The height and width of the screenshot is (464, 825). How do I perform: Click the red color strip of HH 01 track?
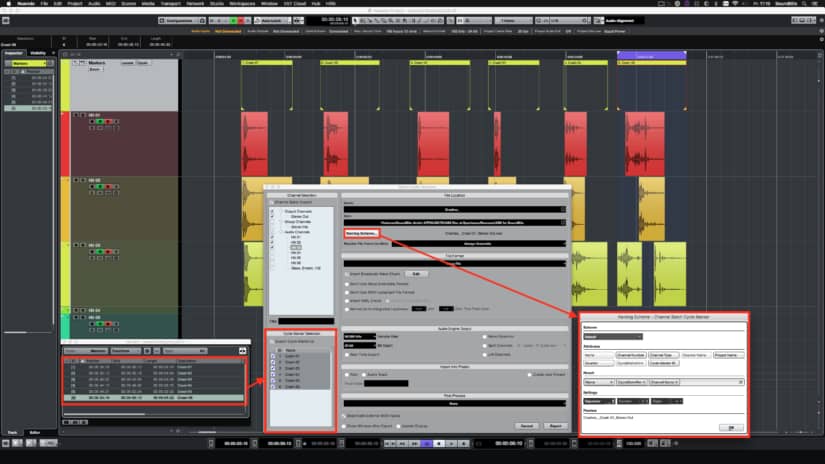(65, 144)
